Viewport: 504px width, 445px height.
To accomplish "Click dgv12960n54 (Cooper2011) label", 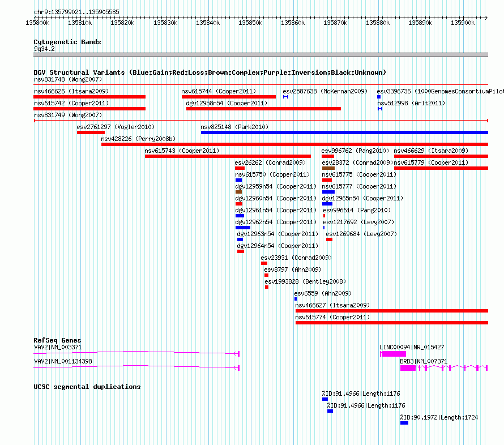I will (276, 198).
